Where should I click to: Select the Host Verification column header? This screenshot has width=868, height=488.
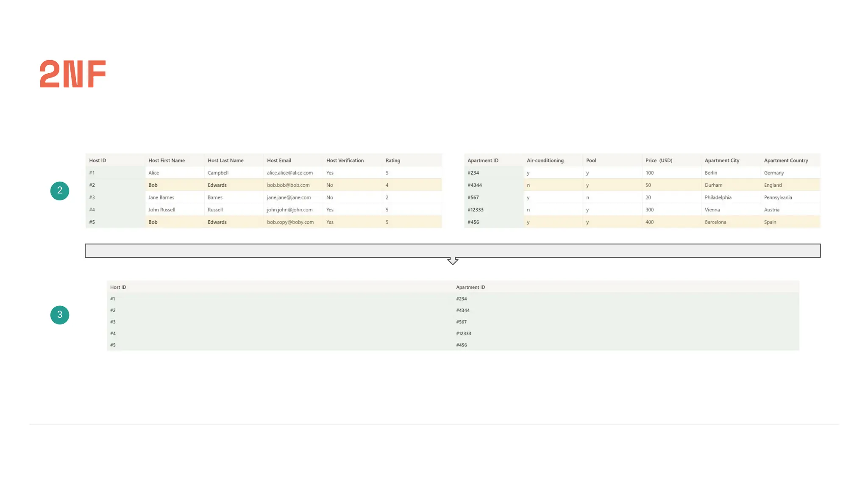pos(345,161)
